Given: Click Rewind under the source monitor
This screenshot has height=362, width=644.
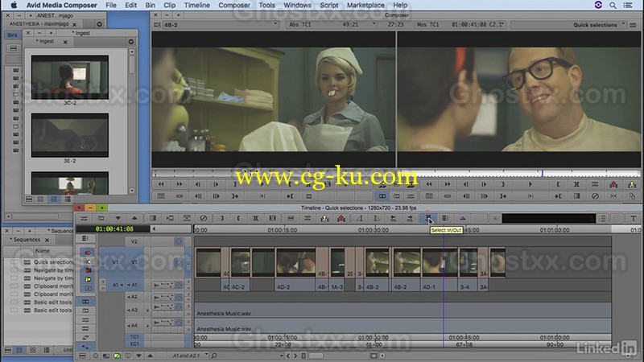Looking at the screenshot, I should pos(161,184).
